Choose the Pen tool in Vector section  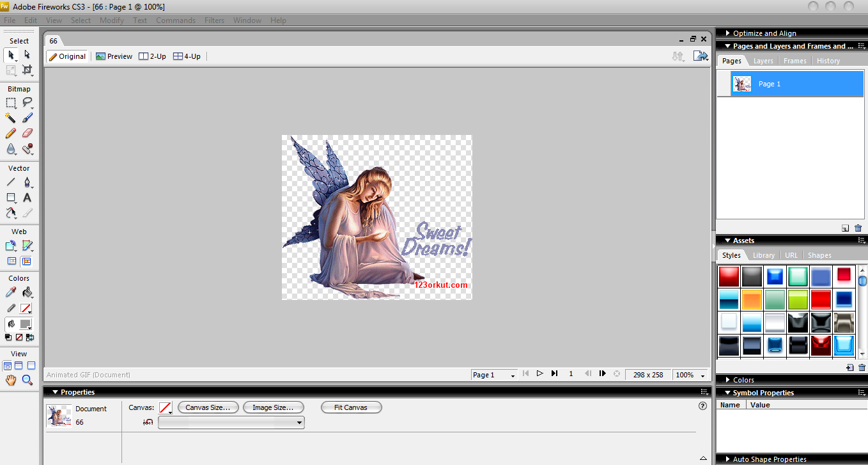pyautogui.click(x=26, y=182)
